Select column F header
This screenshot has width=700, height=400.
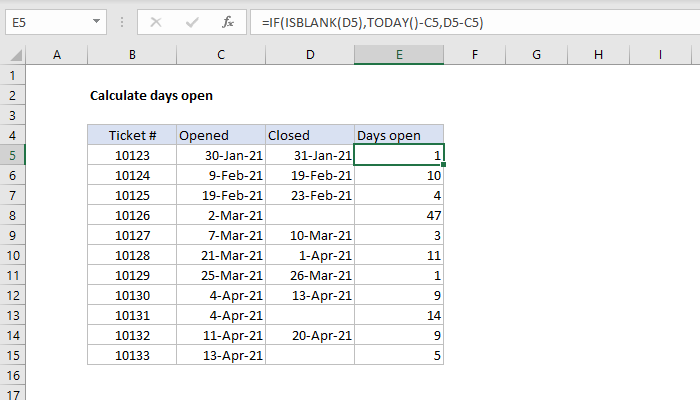click(x=475, y=55)
